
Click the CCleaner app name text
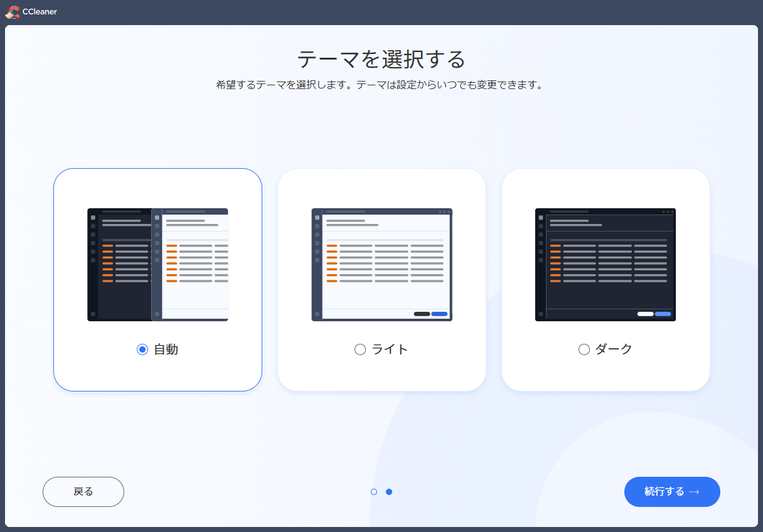click(x=41, y=11)
